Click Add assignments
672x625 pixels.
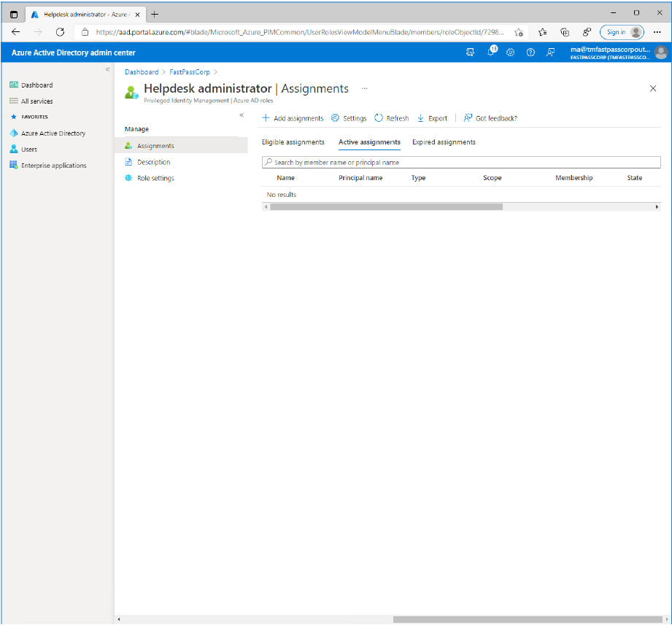[293, 118]
